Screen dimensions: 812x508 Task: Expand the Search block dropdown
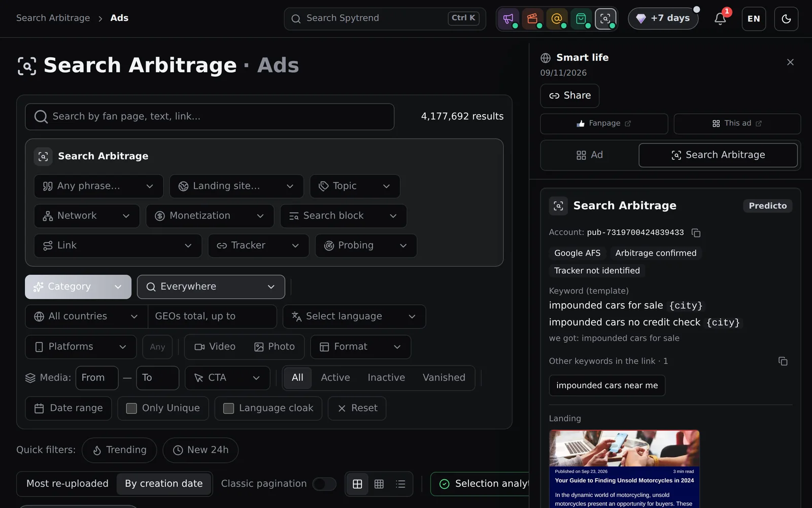click(343, 216)
